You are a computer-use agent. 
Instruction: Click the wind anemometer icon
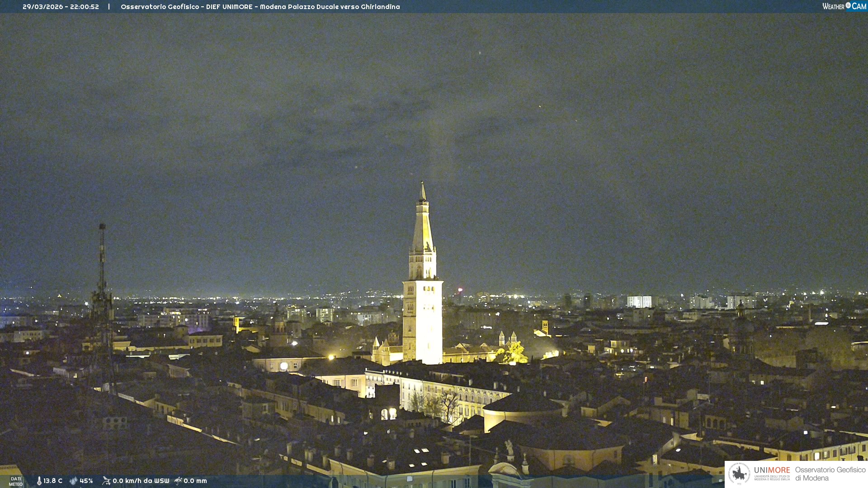point(106,481)
